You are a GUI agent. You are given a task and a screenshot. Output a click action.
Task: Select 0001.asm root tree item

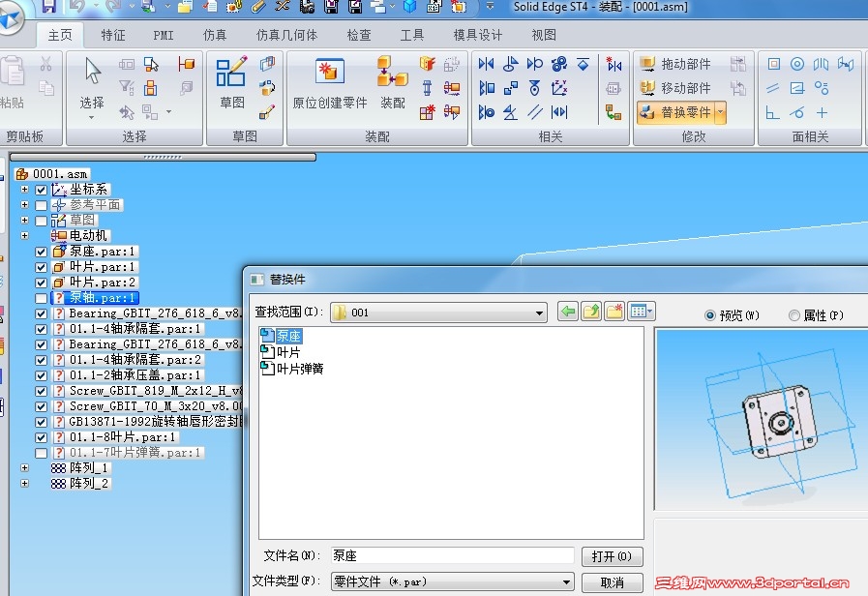pyautogui.click(x=52, y=174)
